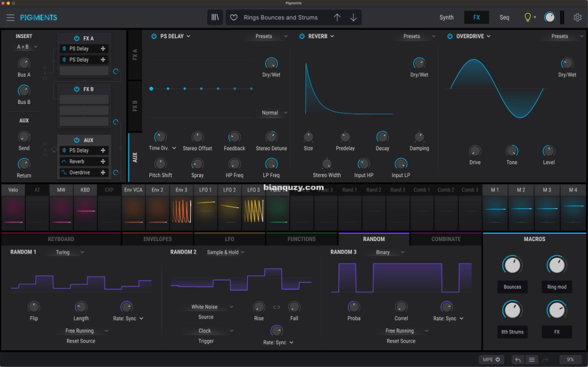Open the LFO modulation tab
The image size is (588, 367).
tap(230, 239)
